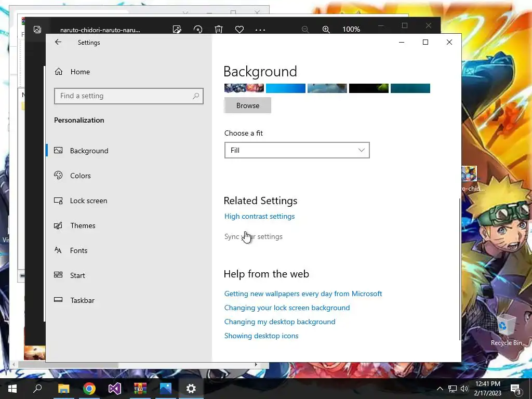Click Photos app icon beside file name

(x=37, y=30)
